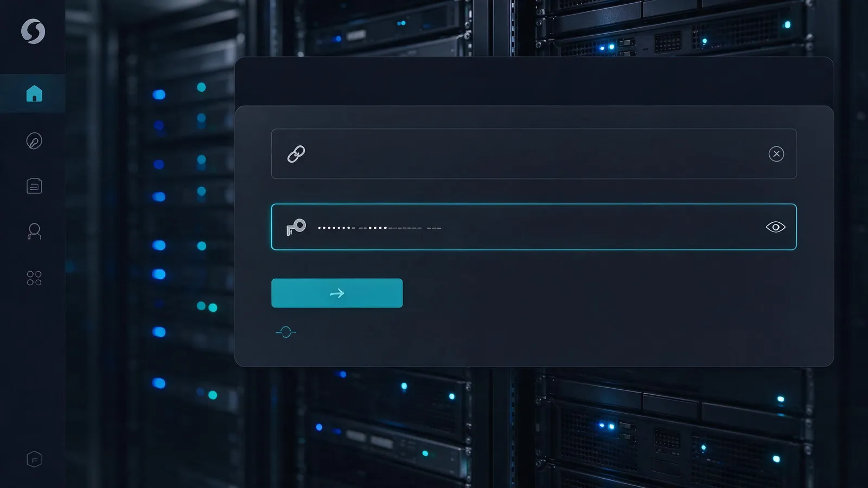Focus the link URL input field
Viewport: 868px width, 488px height.
[x=534, y=154]
